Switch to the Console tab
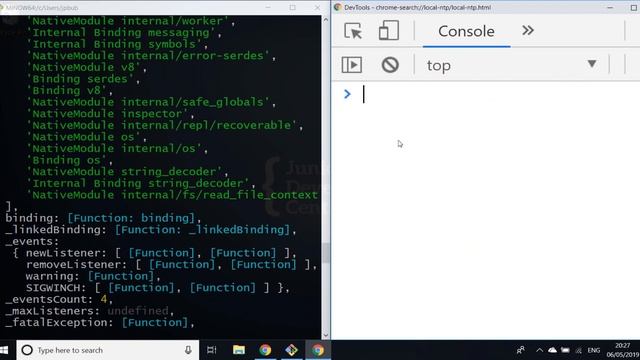Viewport: 640px width, 360px height. 466,31
